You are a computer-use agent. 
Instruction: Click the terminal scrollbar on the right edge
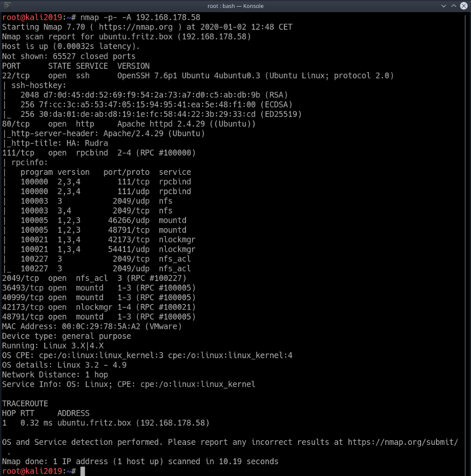[469, 236]
